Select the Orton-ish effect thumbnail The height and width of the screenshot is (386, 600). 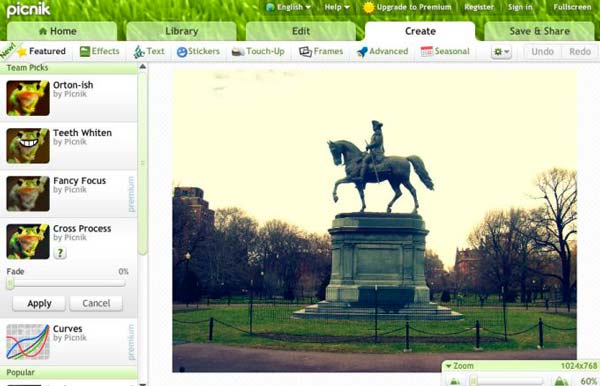[28, 98]
